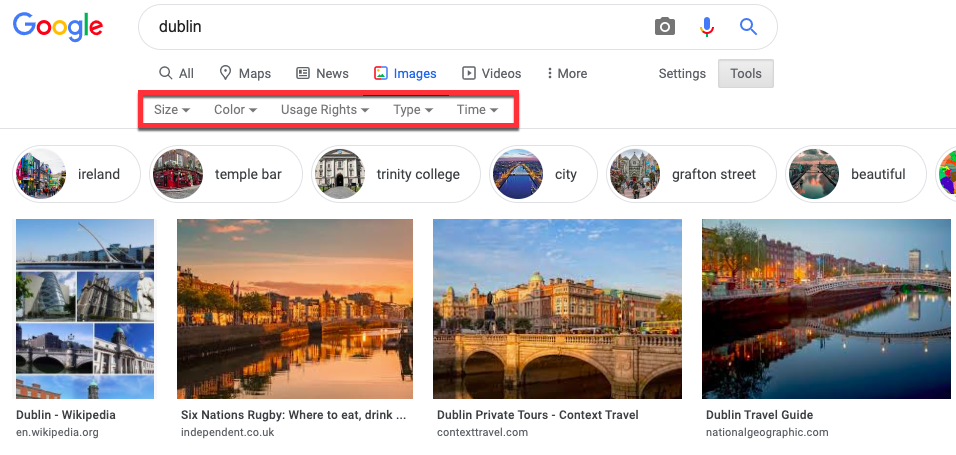The width and height of the screenshot is (956, 455).
Task: Switch to the Maps tab
Action: pos(245,74)
